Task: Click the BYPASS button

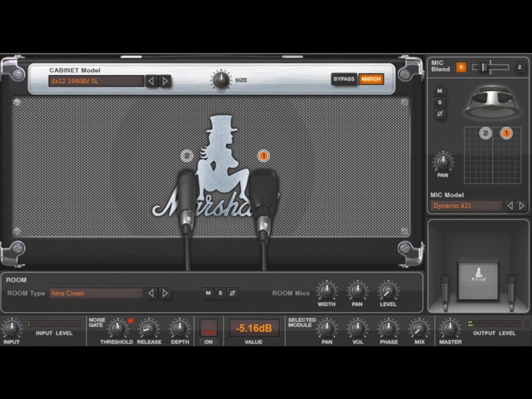Action: pyautogui.click(x=344, y=79)
